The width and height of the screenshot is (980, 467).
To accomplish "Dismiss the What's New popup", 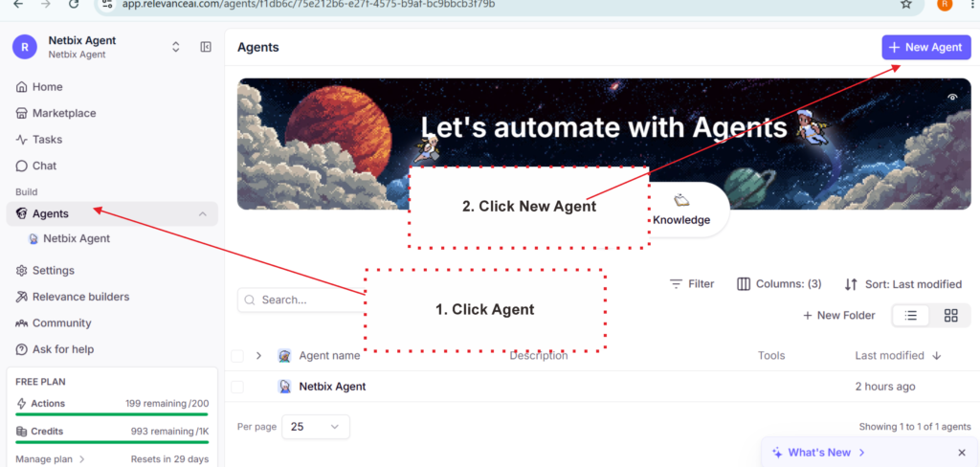I will pyautogui.click(x=962, y=453).
